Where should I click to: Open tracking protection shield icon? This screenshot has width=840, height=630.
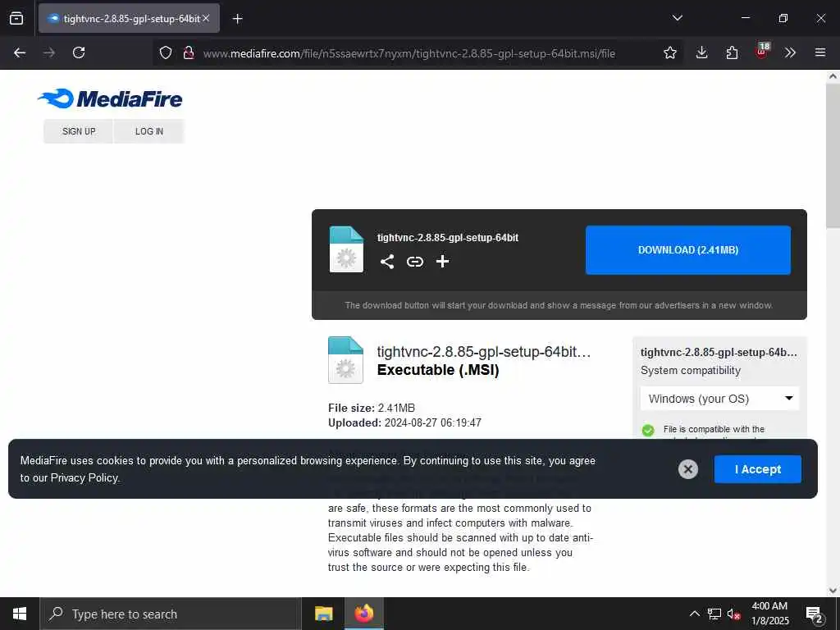[x=166, y=53]
